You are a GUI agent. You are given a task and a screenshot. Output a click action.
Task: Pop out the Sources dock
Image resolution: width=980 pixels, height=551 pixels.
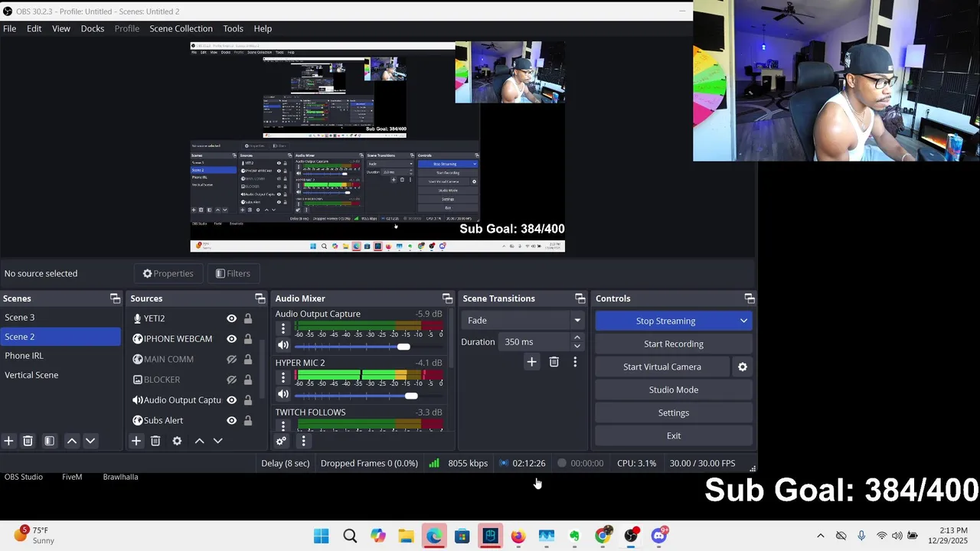tap(260, 298)
